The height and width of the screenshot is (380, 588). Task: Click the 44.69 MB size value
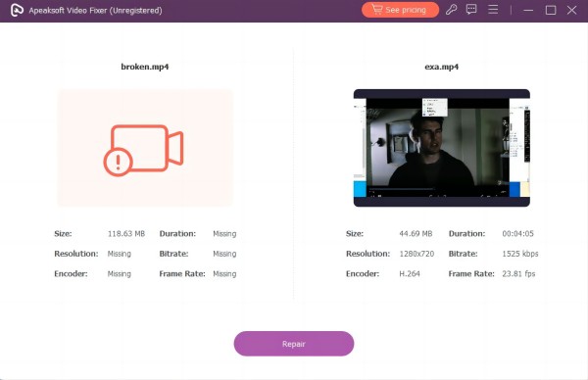416,233
